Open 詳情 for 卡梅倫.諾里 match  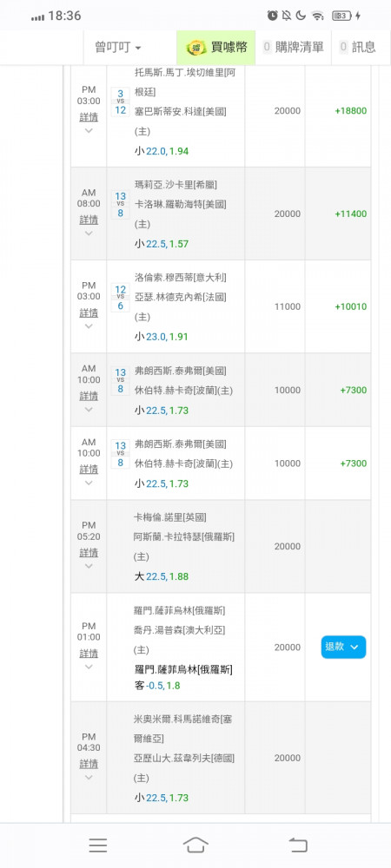89,552
